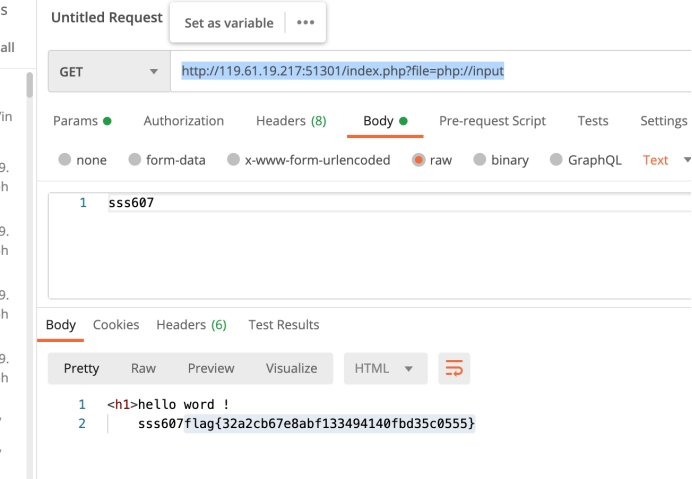
Task: Open the HTML response format dropdown
Action: coord(385,368)
